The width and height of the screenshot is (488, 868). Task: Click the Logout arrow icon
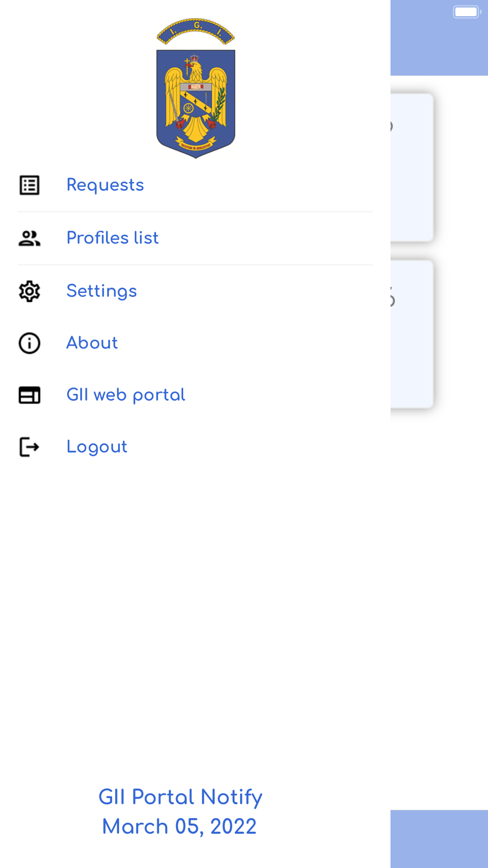29,447
